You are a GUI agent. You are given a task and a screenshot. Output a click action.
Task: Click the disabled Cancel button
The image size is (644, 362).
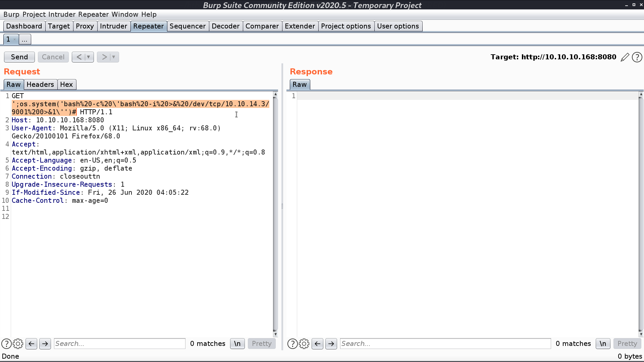[53, 57]
